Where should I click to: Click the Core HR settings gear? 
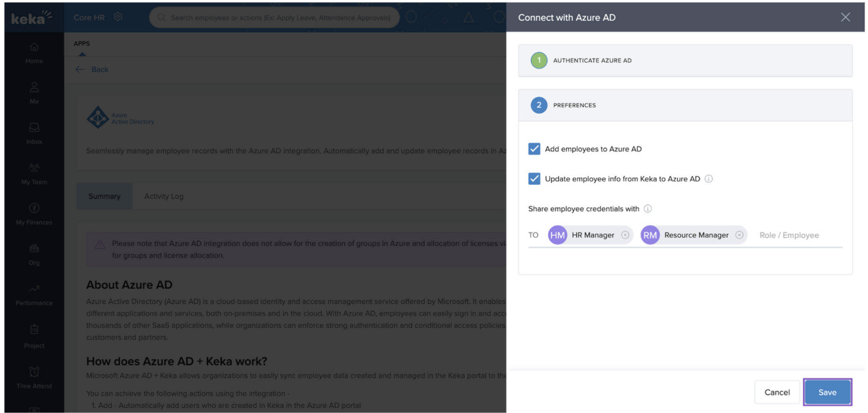pyautogui.click(x=118, y=17)
